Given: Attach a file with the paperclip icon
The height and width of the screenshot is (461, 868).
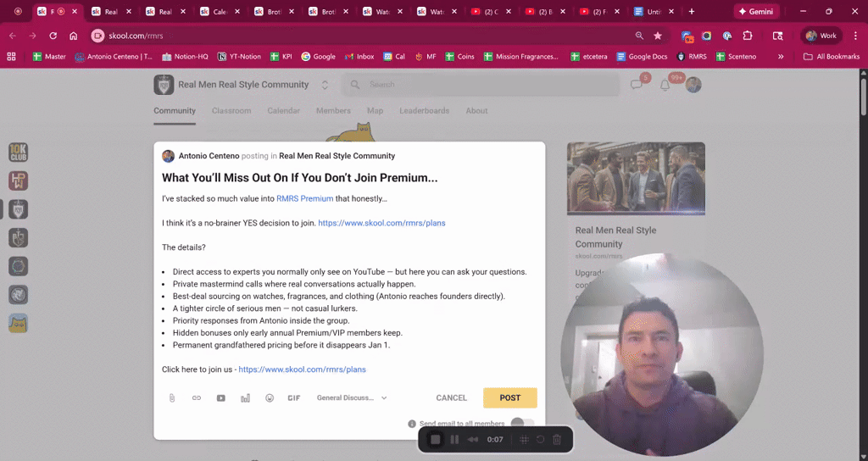Looking at the screenshot, I should click(172, 398).
